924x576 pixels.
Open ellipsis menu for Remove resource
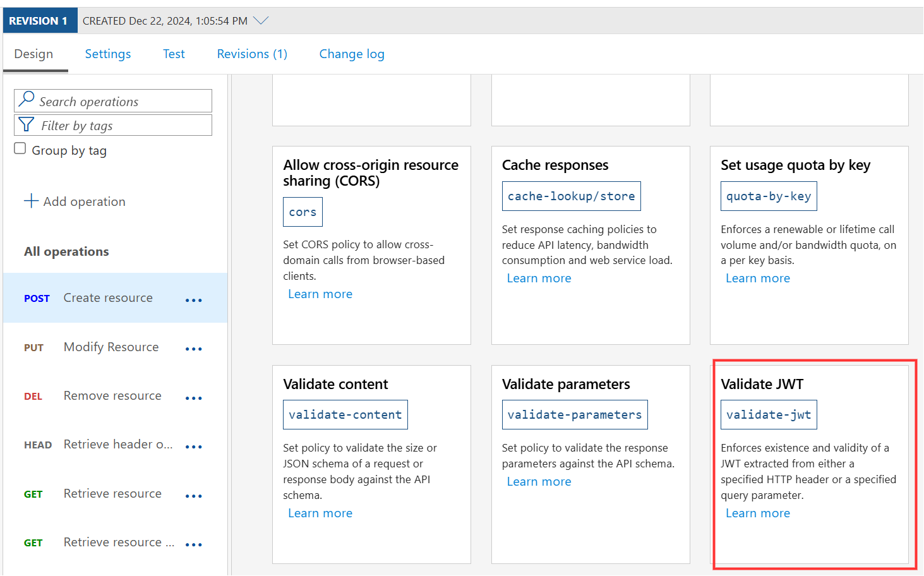(193, 398)
